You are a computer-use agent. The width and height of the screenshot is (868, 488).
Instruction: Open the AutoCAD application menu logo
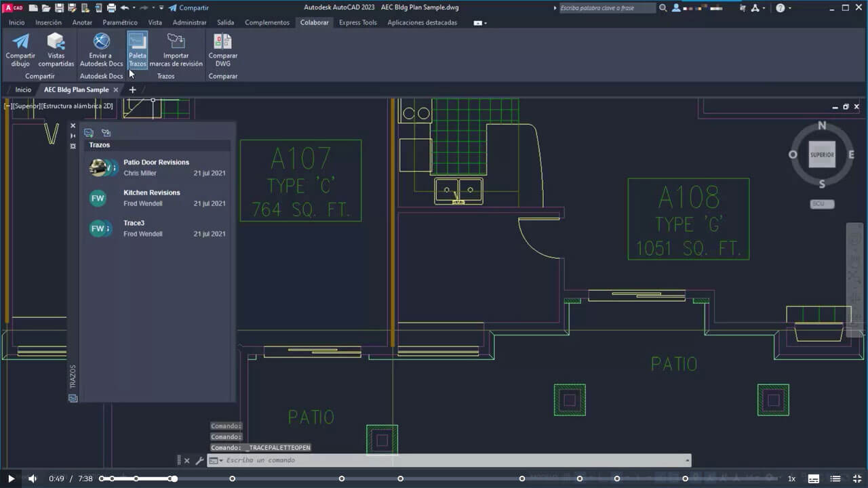(13, 8)
